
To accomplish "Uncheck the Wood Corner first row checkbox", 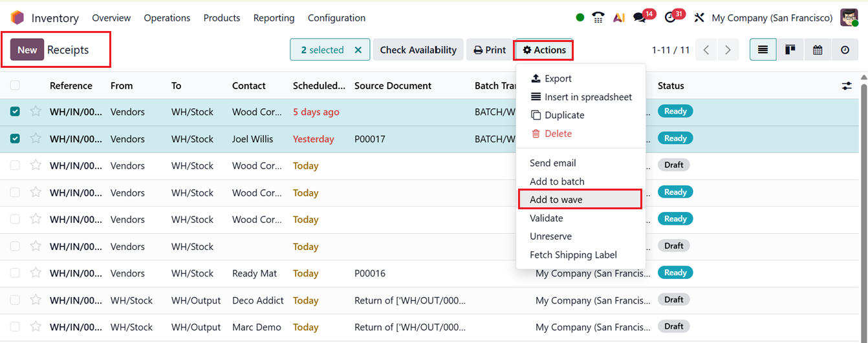I will [15, 112].
